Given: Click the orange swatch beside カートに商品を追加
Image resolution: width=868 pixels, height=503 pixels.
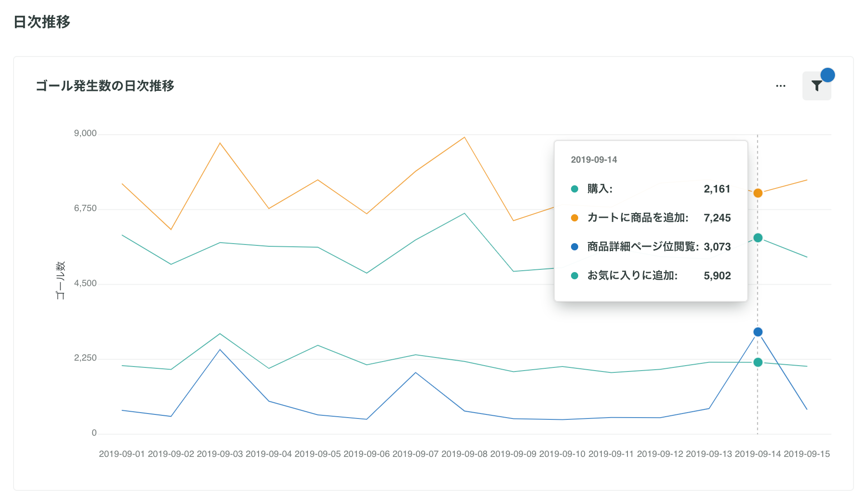Looking at the screenshot, I should [x=575, y=218].
